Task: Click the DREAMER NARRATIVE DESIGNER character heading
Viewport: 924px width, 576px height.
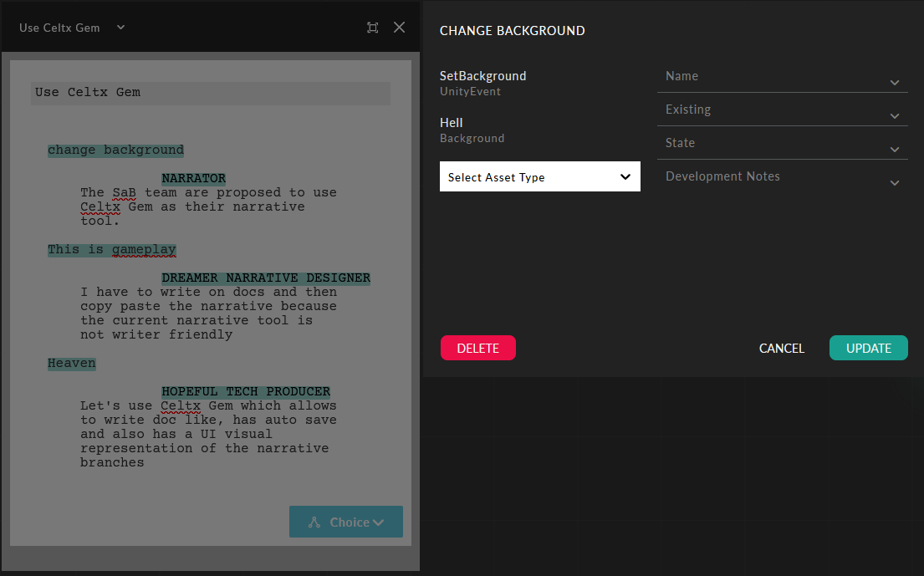Action: tap(266, 278)
